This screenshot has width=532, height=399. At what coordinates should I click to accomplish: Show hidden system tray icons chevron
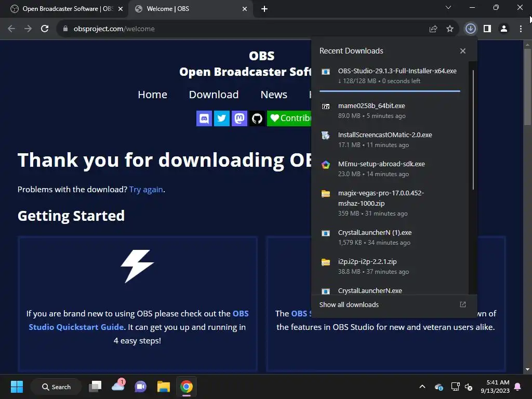(x=422, y=387)
